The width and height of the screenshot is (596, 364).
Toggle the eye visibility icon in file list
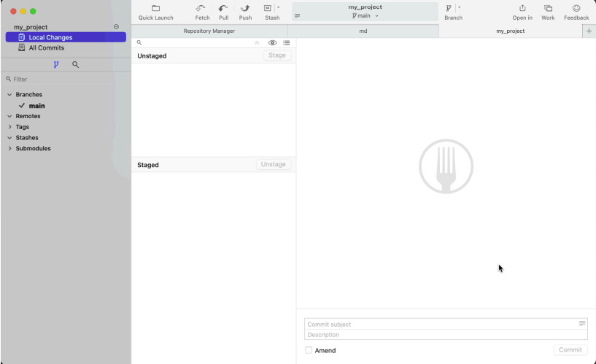pos(273,43)
